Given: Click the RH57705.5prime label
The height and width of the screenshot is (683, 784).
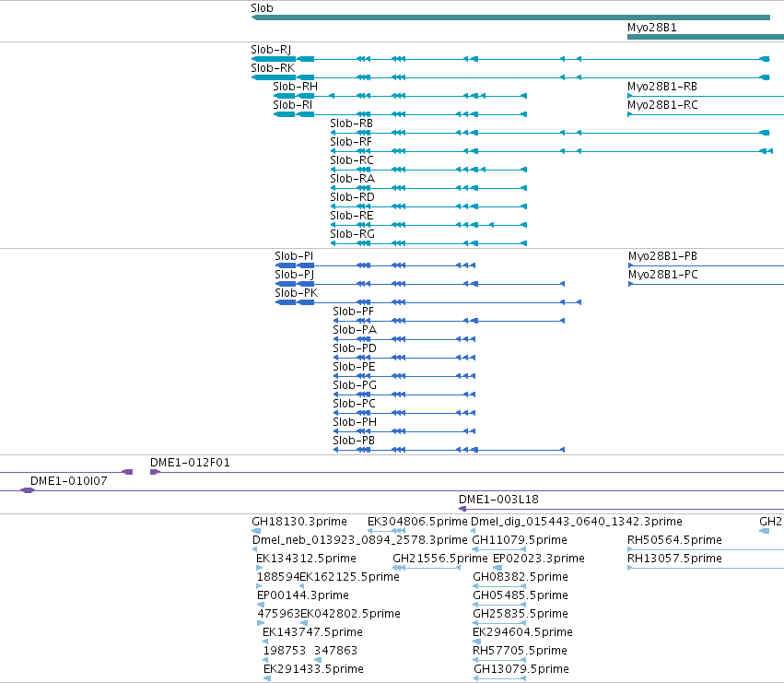Looking at the screenshot, I should click(x=520, y=651).
